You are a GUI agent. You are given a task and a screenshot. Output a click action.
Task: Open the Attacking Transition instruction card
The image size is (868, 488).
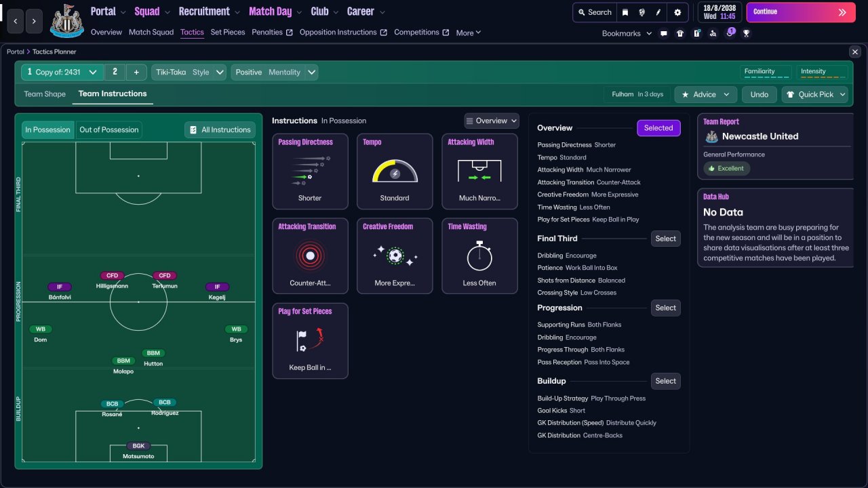[x=310, y=256]
